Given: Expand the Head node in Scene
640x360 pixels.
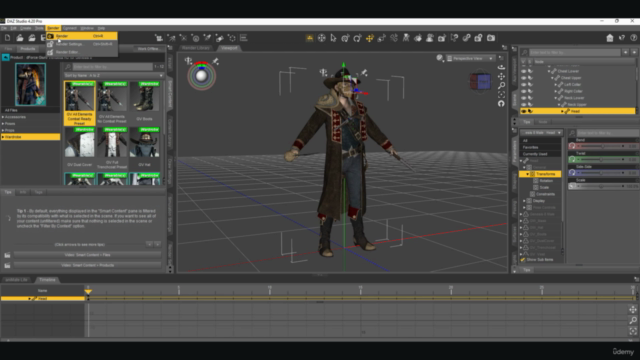Looking at the screenshot, I should pos(562,111).
